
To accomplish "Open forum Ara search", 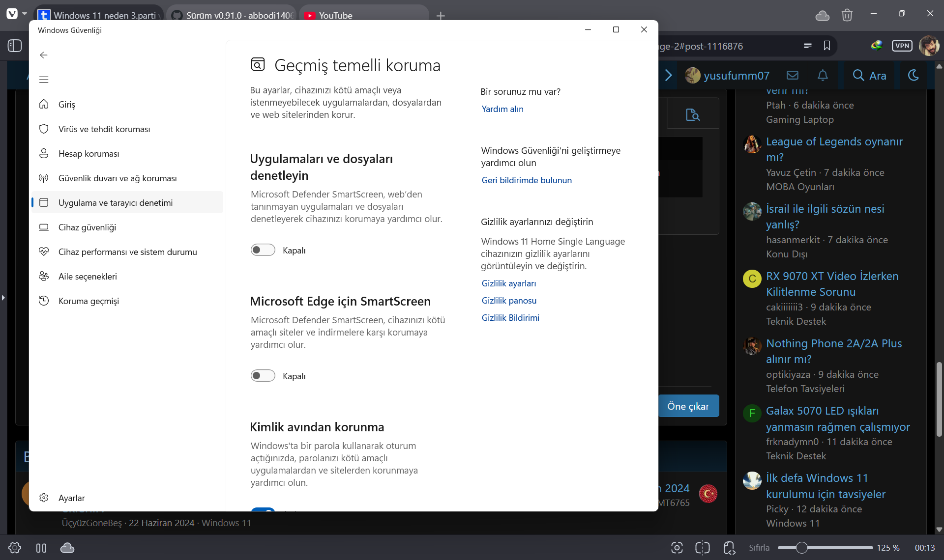I will point(869,75).
